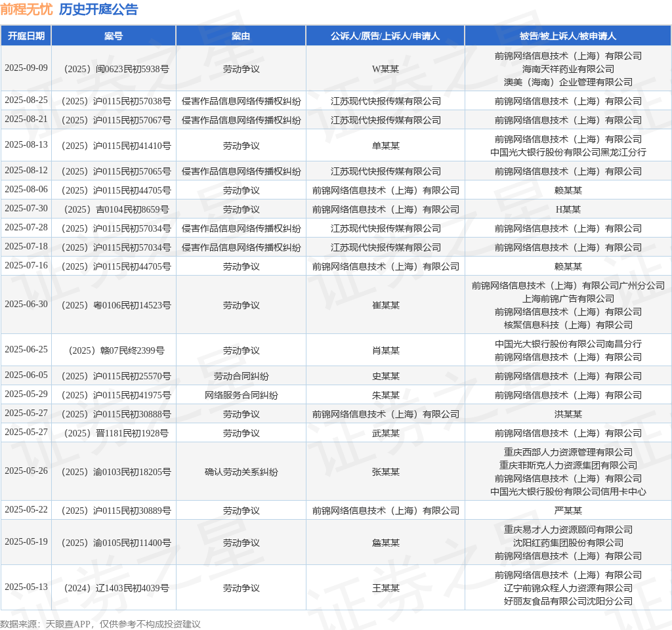Click the 公诉人/原告/上诉人/申请人 column header
This screenshot has width=672, height=630.
pyautogui.click(x=385, y=36)
